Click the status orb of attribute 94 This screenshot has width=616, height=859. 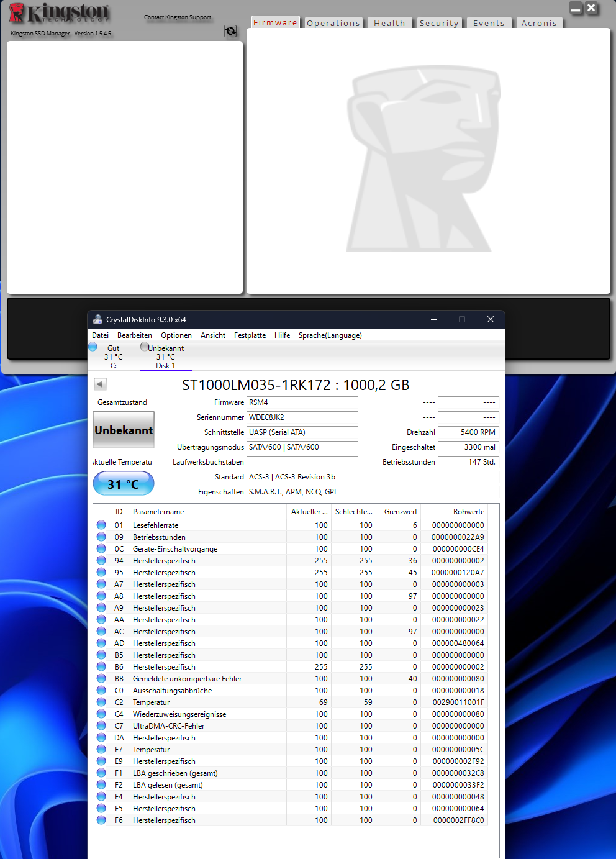tap(101, 560)
